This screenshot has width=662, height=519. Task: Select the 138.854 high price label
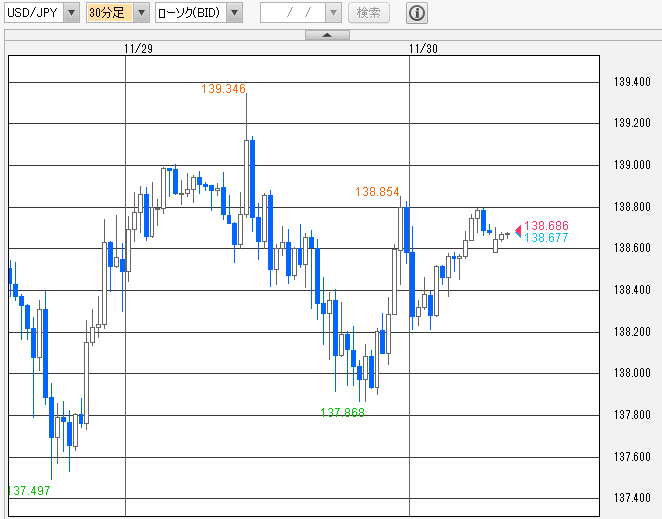[377, 192]
